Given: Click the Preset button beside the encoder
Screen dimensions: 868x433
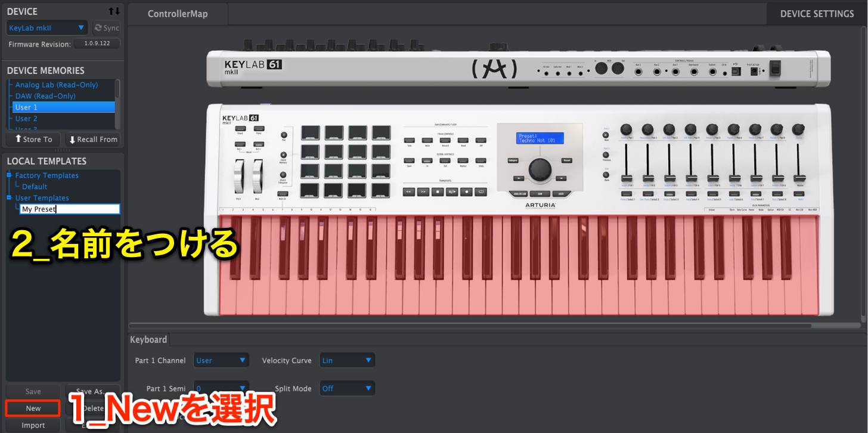Looking at the screenshot, I should point(567,160).
